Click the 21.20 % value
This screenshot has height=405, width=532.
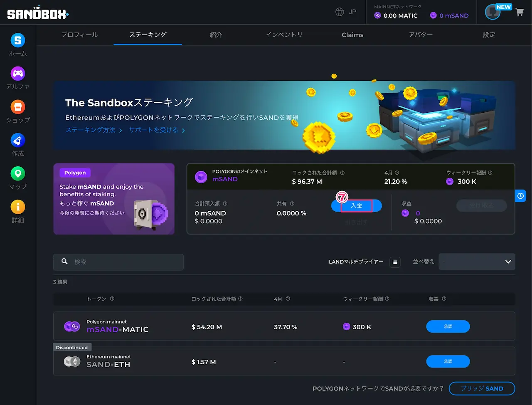(x=396, y=182)
